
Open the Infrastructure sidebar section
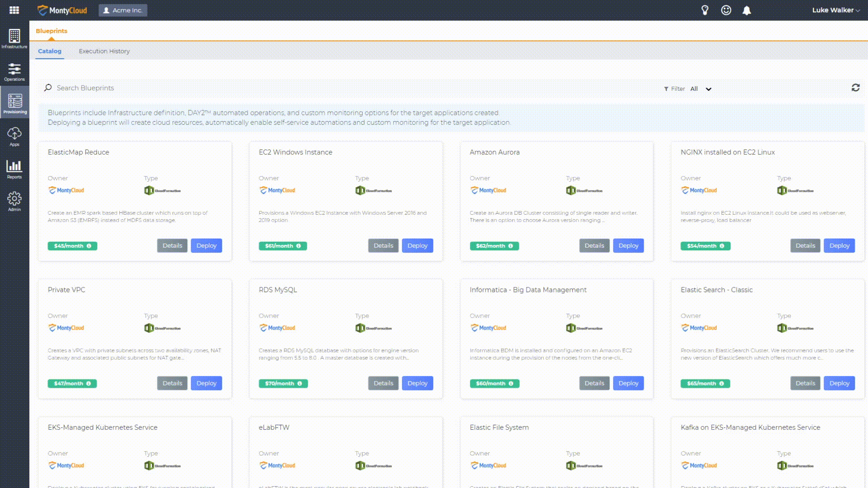tap(14, 38)
